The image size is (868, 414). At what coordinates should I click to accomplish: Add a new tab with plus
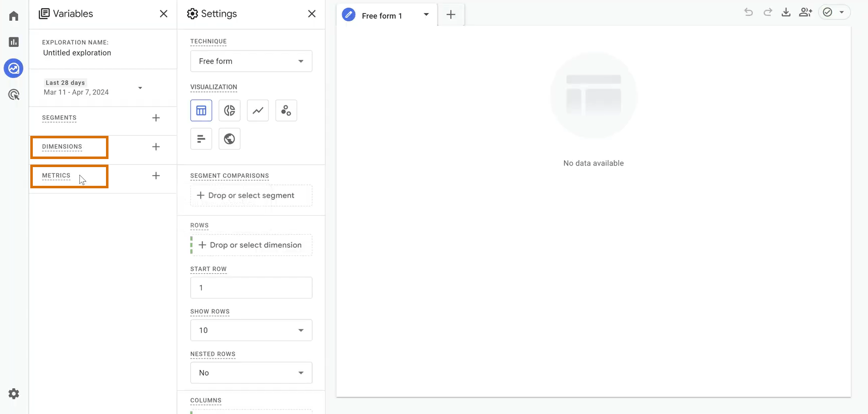point(451,15)
